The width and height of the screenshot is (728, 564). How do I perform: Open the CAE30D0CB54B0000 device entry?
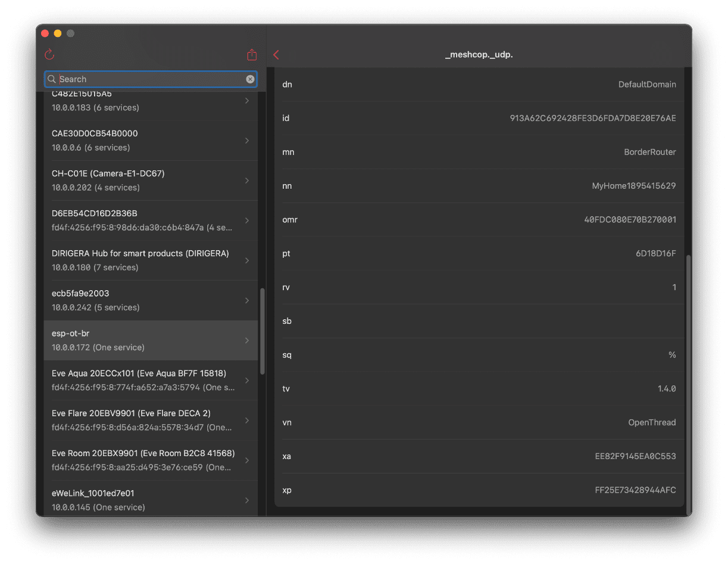click(x=143, y=141)
